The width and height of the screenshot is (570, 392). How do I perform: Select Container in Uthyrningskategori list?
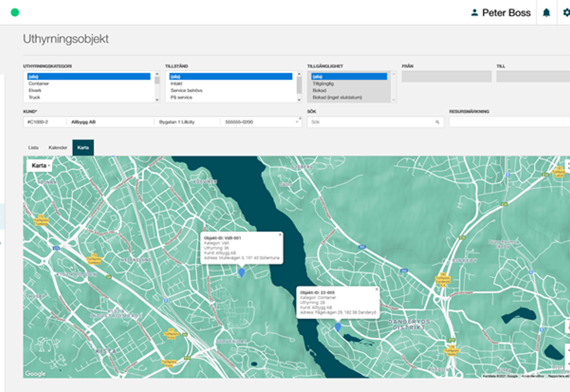(39, 83)
